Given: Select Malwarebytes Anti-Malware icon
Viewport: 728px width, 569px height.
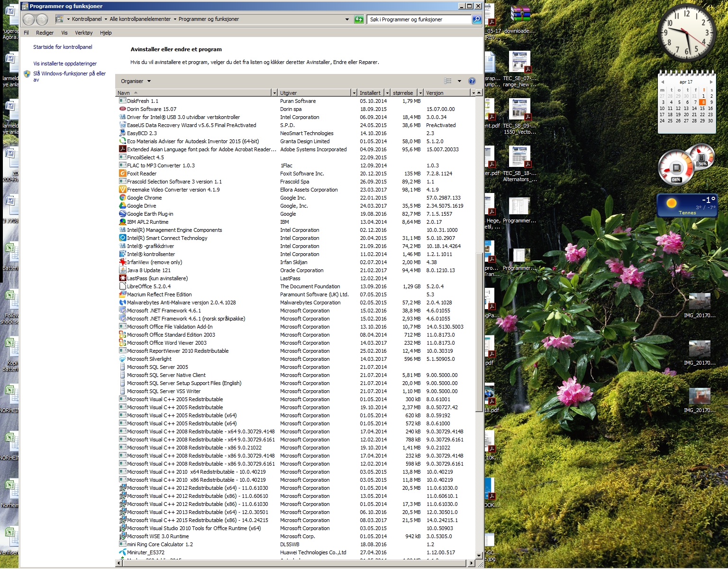Looking at the screenshot, I should pyautogui.click(x=123, y=303).
